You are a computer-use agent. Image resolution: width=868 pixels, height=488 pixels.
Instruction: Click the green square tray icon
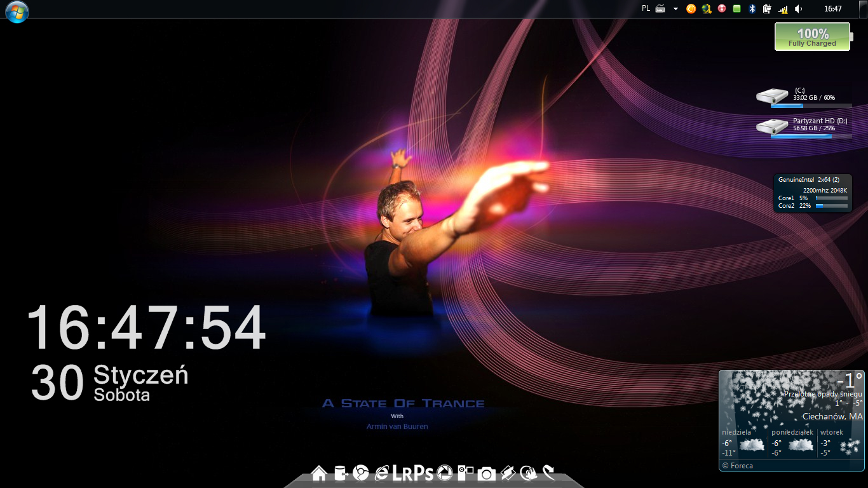tap(737, 9)
